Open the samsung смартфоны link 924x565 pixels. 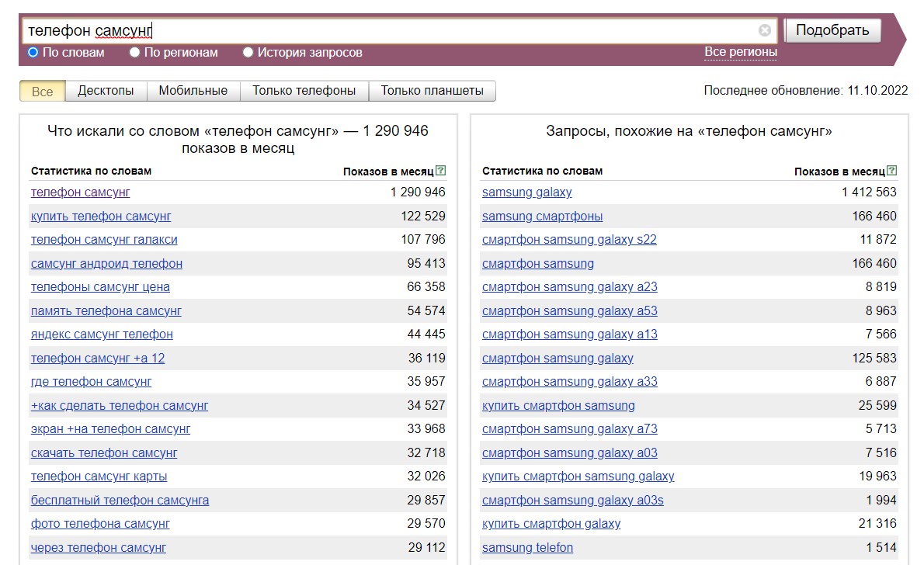click(542, 217)
